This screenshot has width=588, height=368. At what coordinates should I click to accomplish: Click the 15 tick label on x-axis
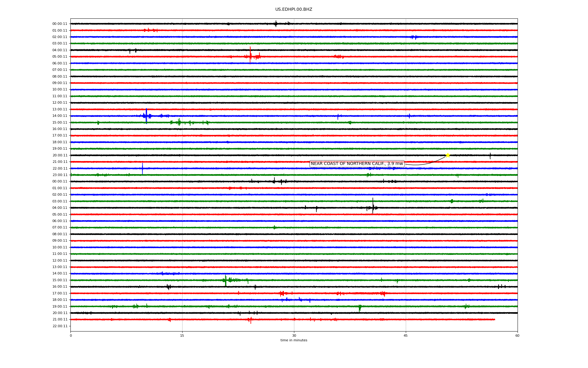[182, 335]
